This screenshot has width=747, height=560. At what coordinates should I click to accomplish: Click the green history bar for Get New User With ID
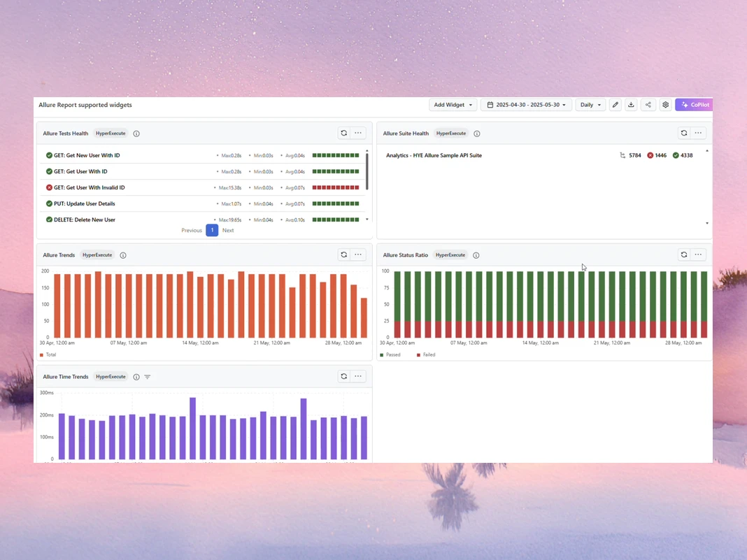[x=336, y=155]
